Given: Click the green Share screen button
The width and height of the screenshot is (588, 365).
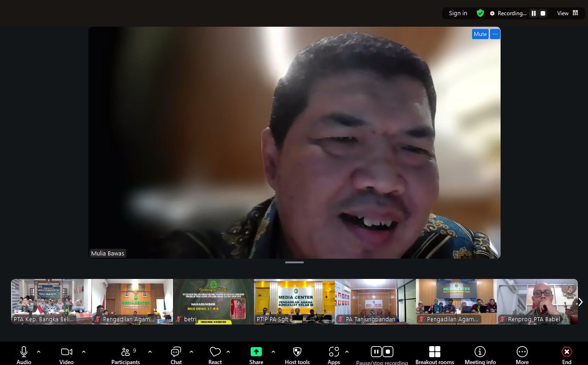Looking at the screenshot, I should click(256, 355).
